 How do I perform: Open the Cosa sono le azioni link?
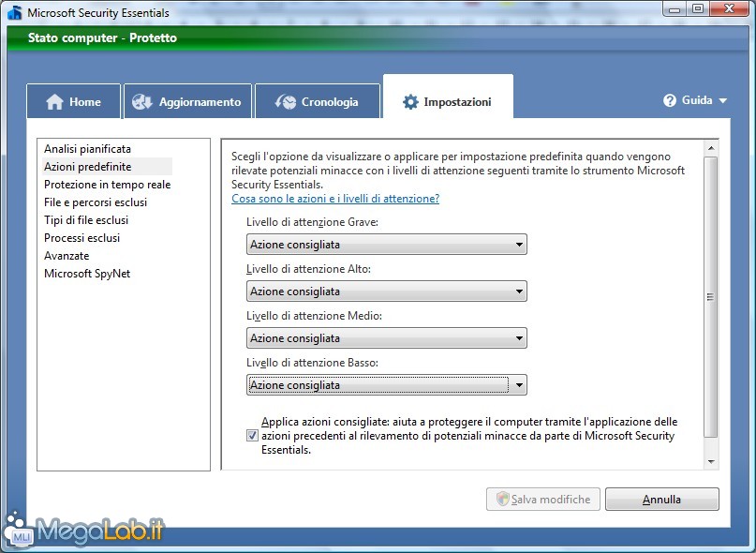335,199
